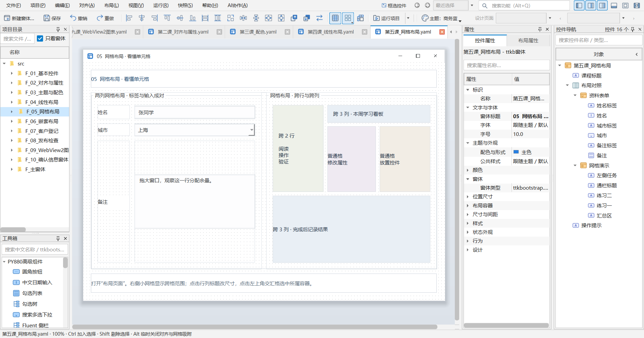Viewport: 644px width, 338px height.
Task: Close the 第五课_网格布局.yaml tab
Action: point(442,32)
